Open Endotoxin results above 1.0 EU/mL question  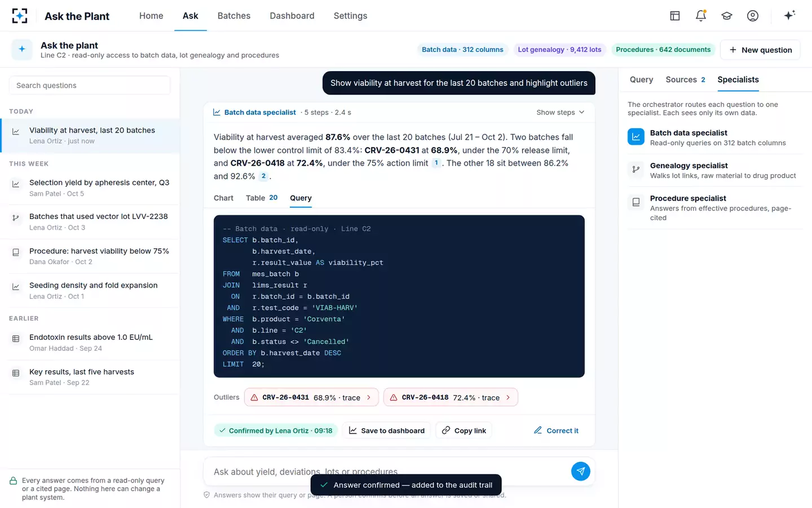pos(90,343)
